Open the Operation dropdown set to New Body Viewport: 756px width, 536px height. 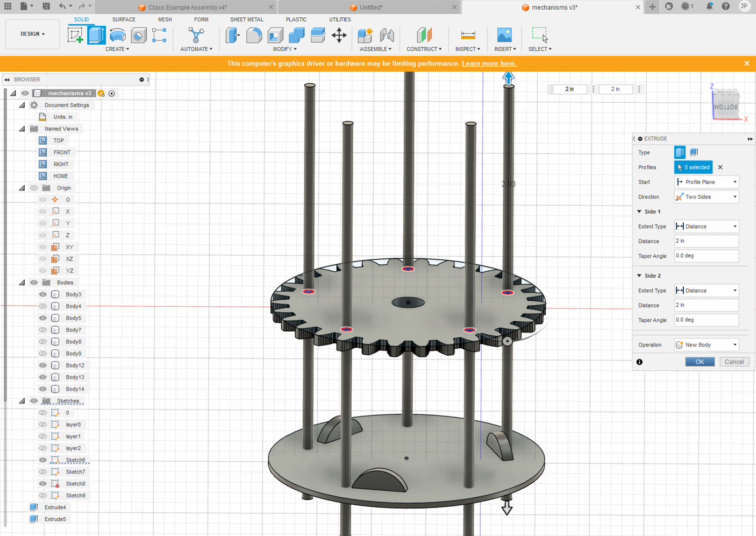click(x=707, y=345)
